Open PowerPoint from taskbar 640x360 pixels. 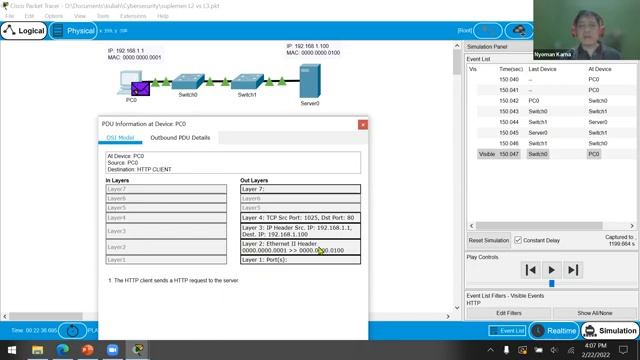tap(87, 350)
